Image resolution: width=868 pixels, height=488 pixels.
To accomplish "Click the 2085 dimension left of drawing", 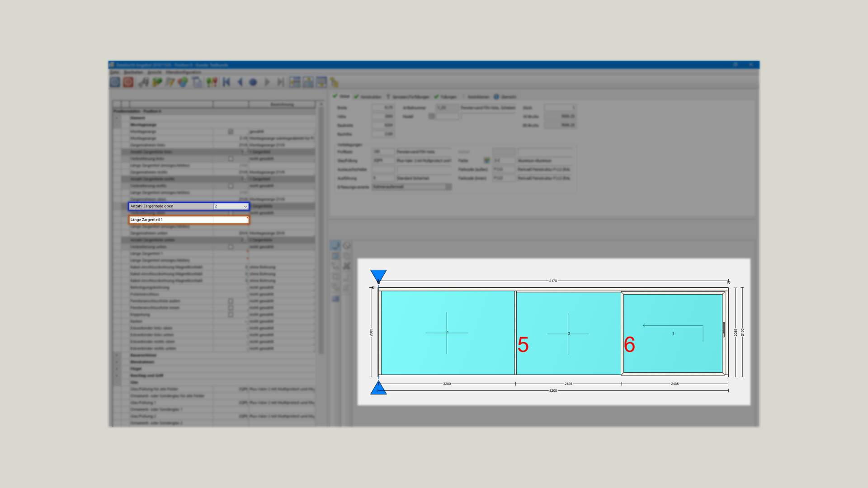I will tap(371, 332).
